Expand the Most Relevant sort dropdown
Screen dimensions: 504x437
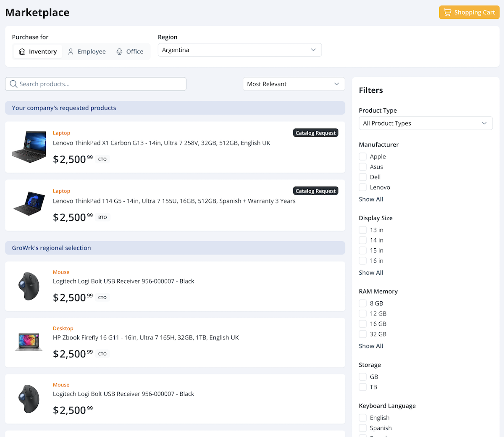(x=294, y=84)
